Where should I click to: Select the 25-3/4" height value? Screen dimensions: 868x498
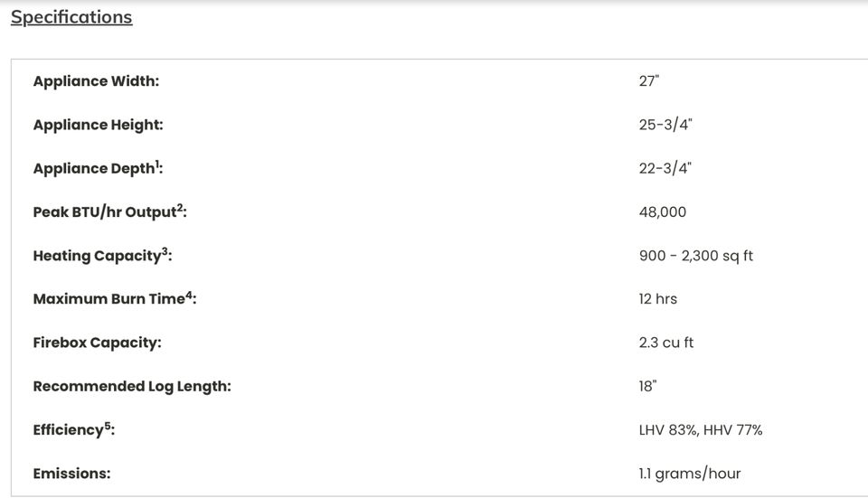(665, 125)
